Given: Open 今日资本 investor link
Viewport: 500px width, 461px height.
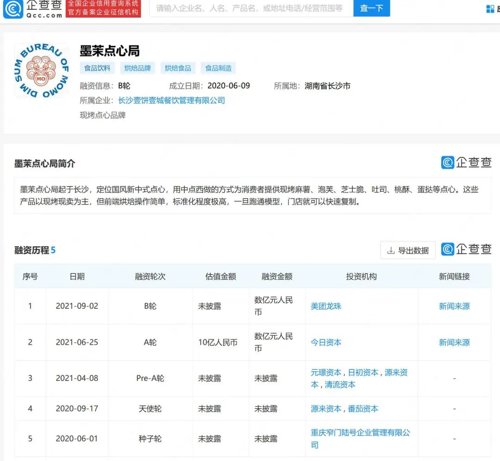Looking at the screenshot, I should click(326, 342).
